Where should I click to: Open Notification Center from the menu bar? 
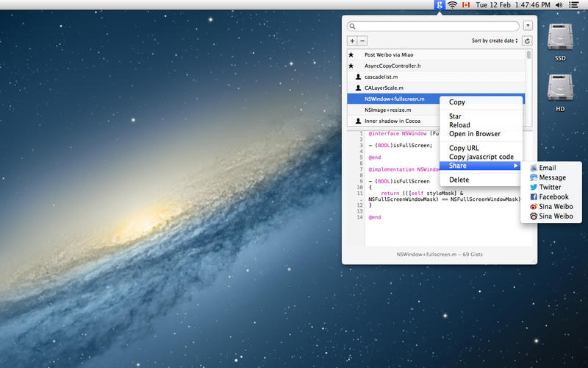[573, 5]
